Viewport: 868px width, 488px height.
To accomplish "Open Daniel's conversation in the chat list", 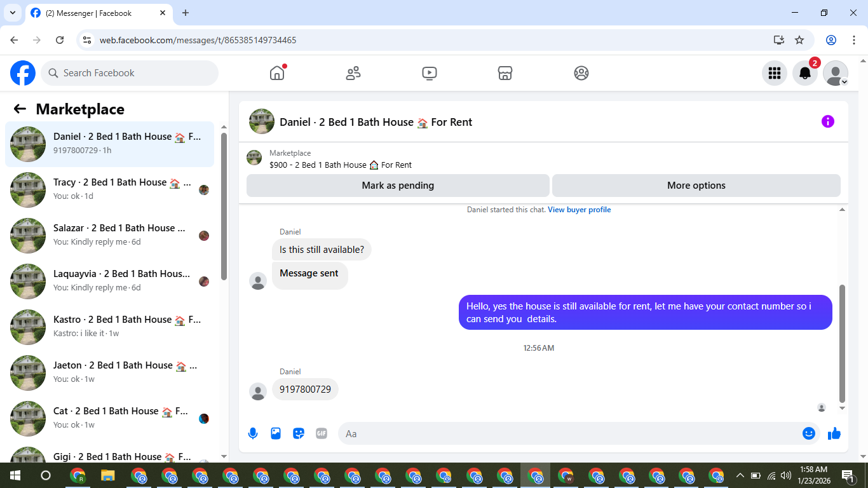I will click(x=109, y=144).
